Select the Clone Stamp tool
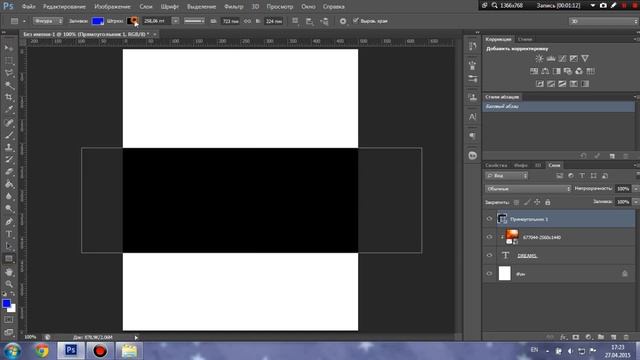 pyautogui.click(x=9, y=147)
